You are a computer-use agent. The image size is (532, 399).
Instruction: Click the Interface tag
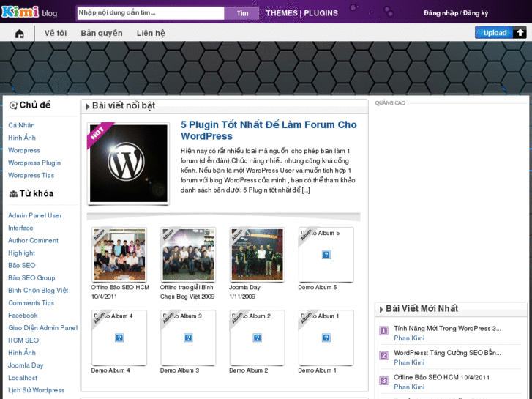pos(20,228)
